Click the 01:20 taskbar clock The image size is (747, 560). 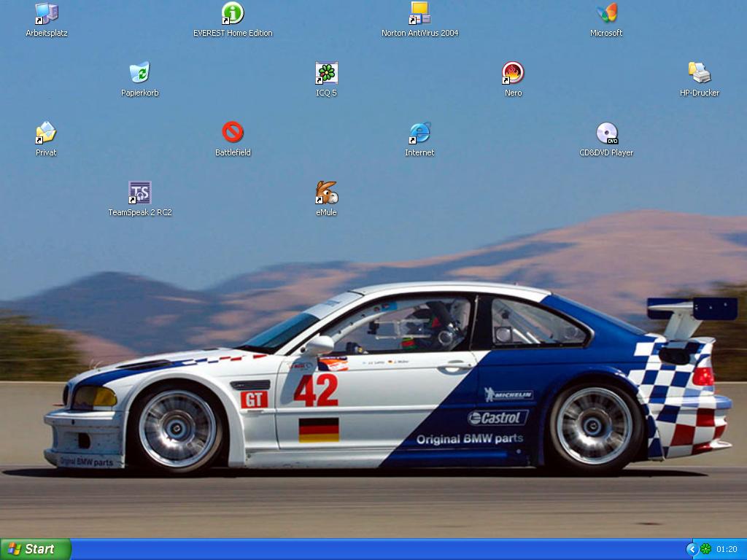(727, 550)
